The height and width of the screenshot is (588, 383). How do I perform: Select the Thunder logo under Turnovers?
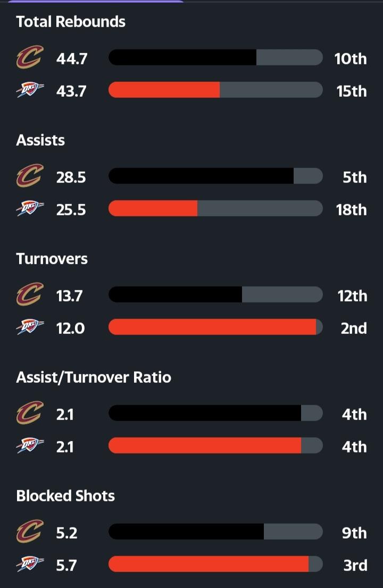(x=30, y=328)
